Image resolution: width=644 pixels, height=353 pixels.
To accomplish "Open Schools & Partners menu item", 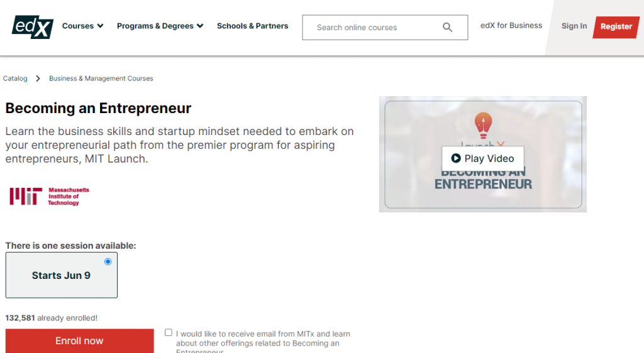I will [x=253, y=26].
